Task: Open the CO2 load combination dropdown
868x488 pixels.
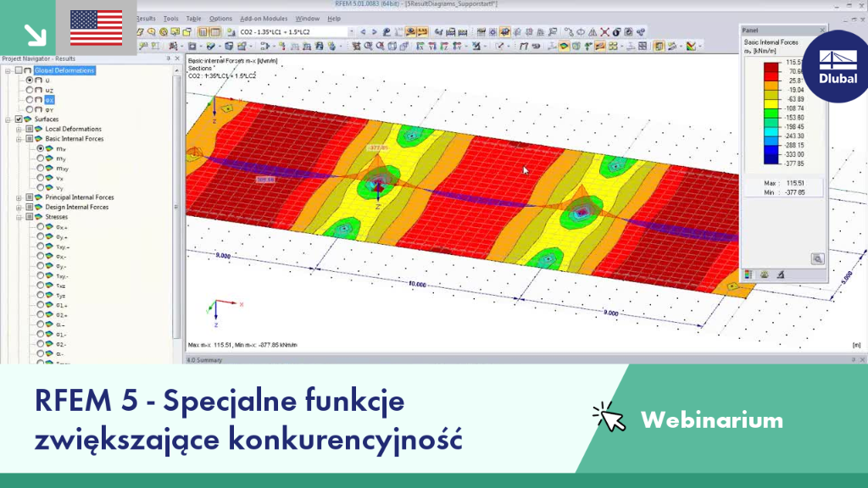Action: tap(351, 32)
